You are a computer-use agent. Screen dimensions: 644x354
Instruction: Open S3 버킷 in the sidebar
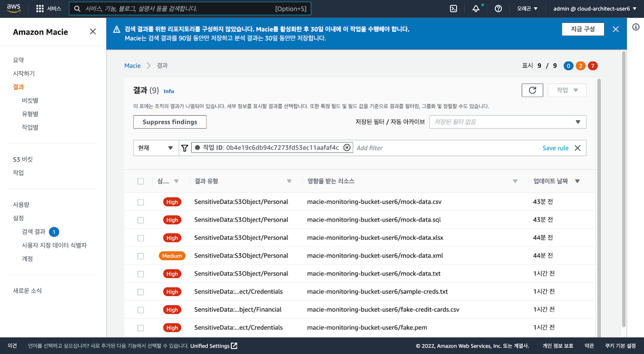(23, 159)
